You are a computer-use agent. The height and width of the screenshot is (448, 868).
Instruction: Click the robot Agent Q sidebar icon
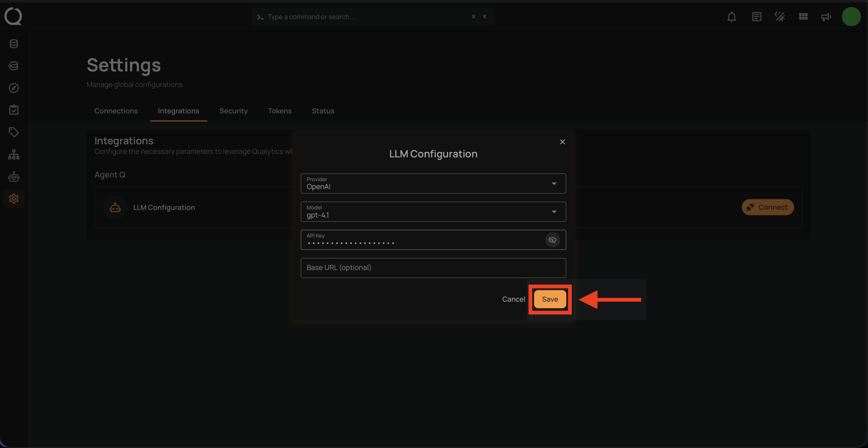(14, 176)
